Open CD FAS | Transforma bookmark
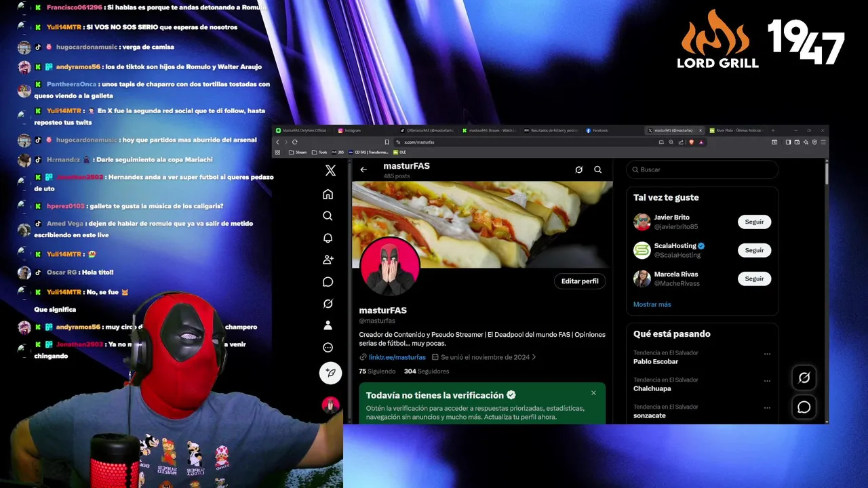 (368, 152)
